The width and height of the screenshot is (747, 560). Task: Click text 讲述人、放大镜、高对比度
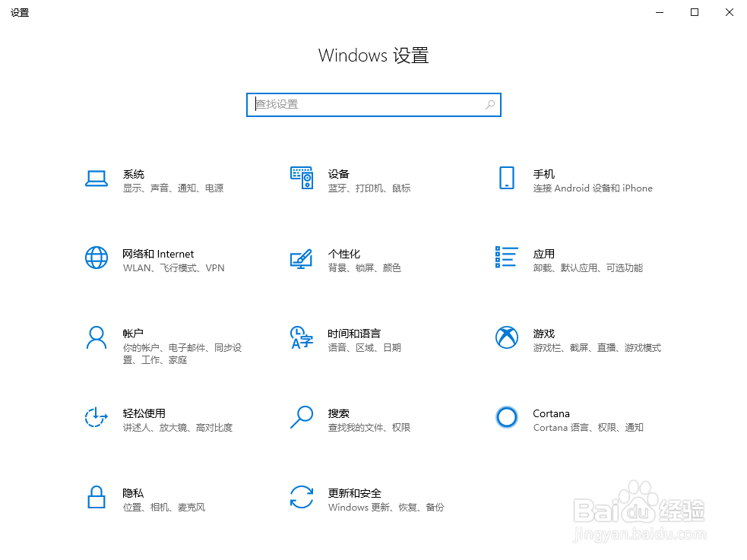178,428
